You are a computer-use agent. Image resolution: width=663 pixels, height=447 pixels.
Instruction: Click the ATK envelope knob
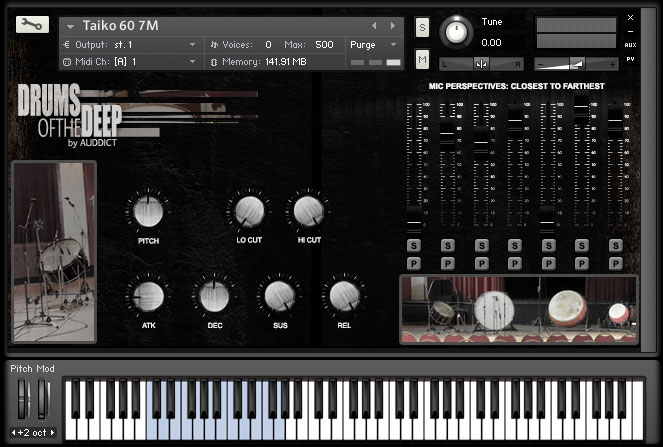point(148,296)
